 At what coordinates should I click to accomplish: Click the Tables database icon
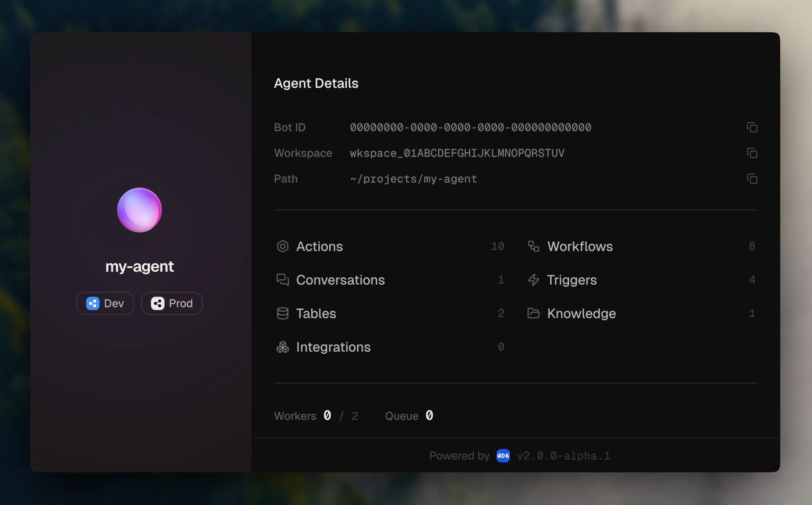tap(283, 313)
